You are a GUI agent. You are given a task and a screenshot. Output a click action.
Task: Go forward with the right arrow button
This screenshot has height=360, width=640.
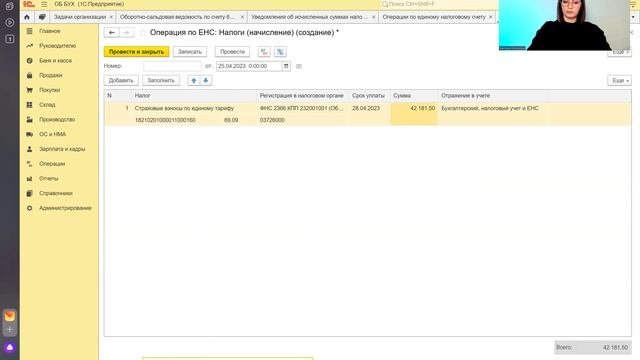(x=127, y=32)
